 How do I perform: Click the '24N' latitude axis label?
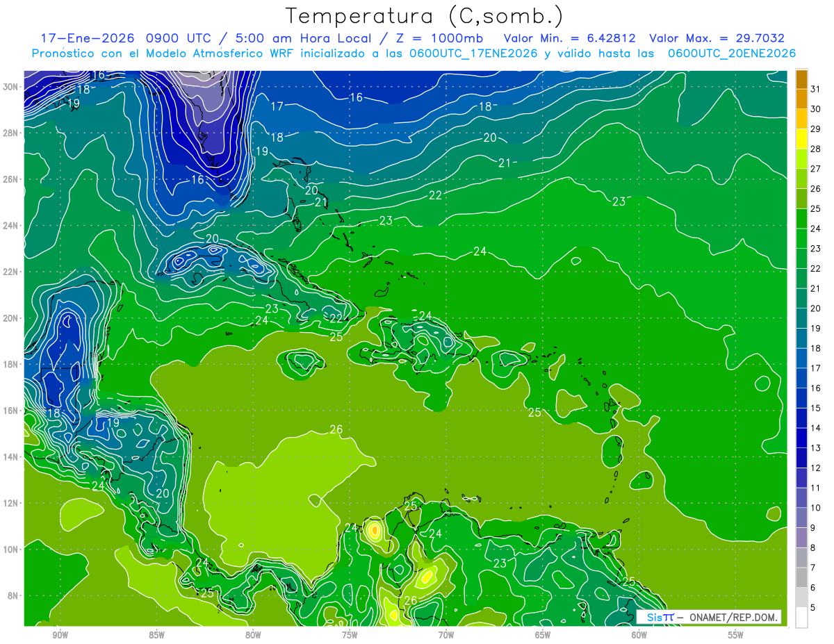(x=10, y=226)
